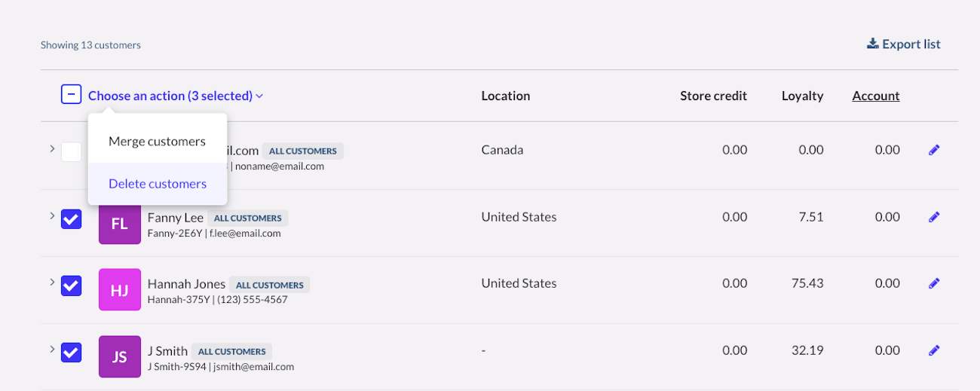Click the pencil edit icon for Fanny Lee
980x391 pixels.
pyautogui.click(x=934, y=217)
